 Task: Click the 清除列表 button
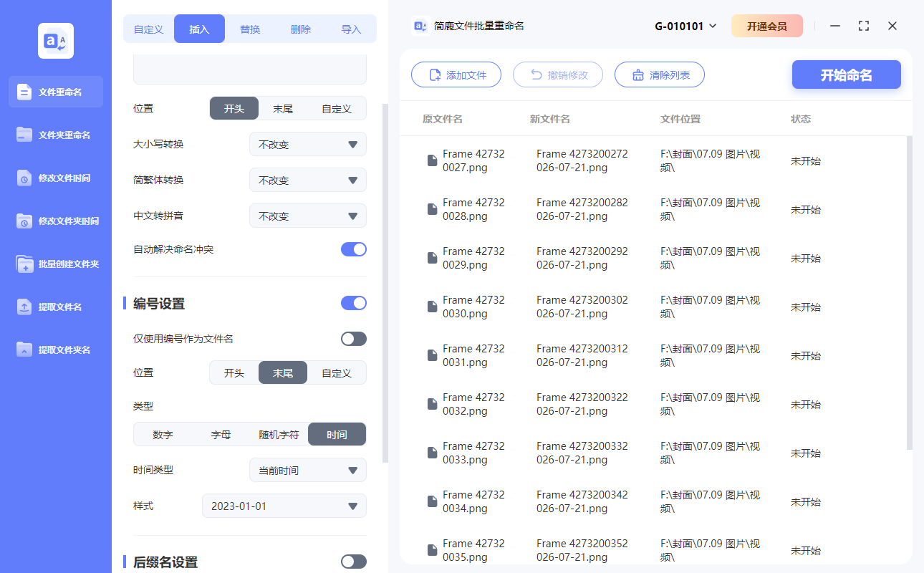pos(660,74)
